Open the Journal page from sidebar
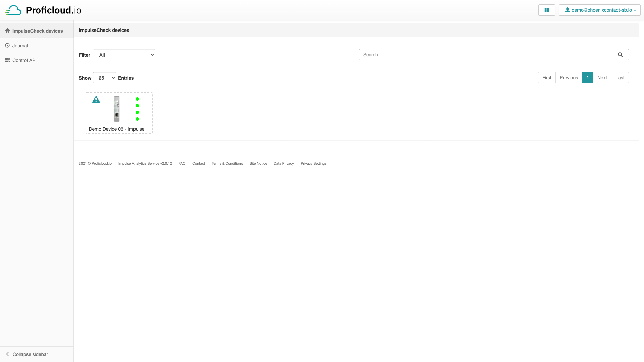The height and width of the screenshot is (362, 644). point(20,45)
